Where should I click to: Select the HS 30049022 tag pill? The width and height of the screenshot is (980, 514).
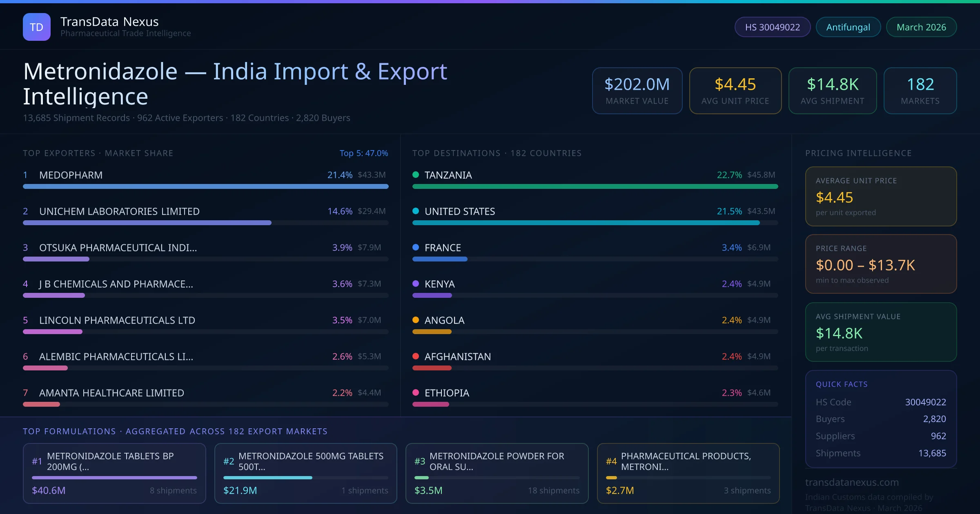click(x=772, y=27)
